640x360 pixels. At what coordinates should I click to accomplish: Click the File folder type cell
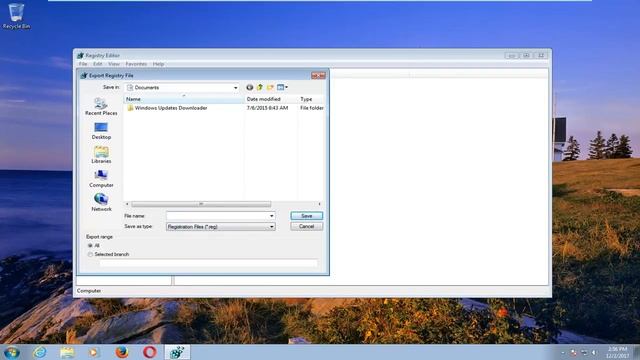[x=312, y=108]
